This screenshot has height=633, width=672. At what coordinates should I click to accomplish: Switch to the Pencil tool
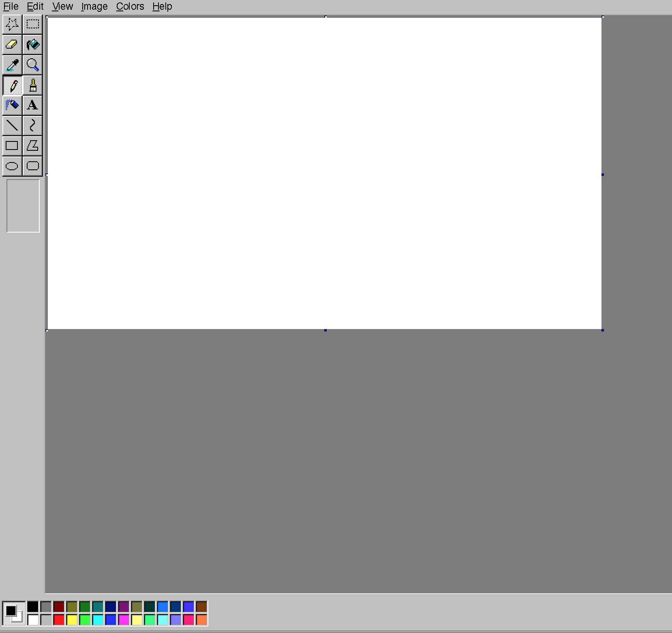[x=12, y=85]
